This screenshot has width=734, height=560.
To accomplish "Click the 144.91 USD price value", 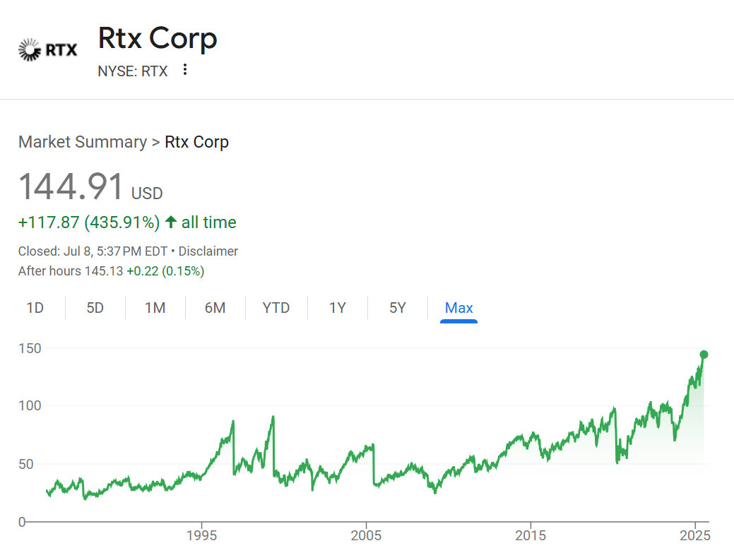I will [71, 187].
